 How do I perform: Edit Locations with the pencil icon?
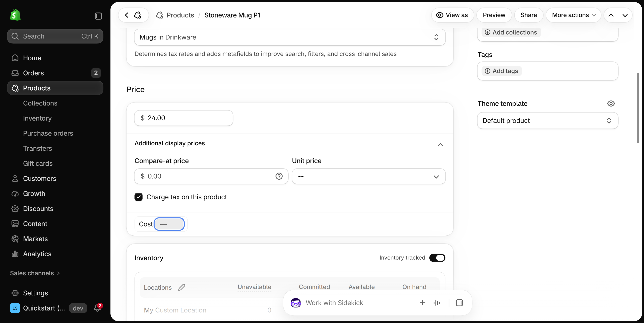182,287
